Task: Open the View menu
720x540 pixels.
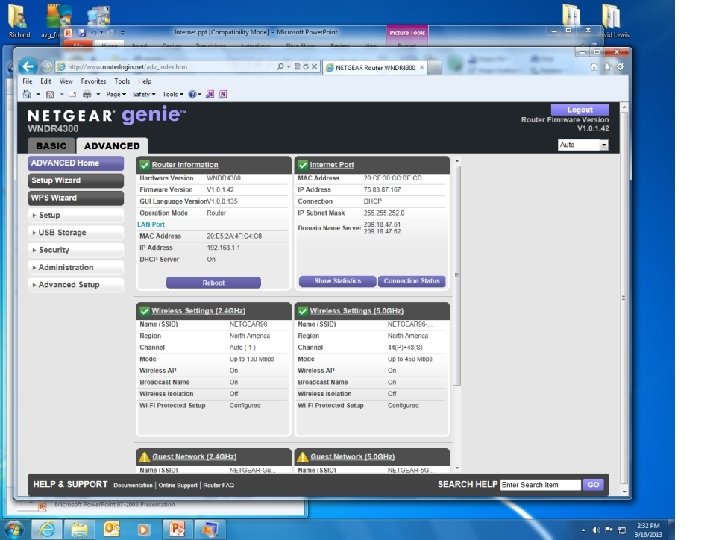Action: click(66, 81)
